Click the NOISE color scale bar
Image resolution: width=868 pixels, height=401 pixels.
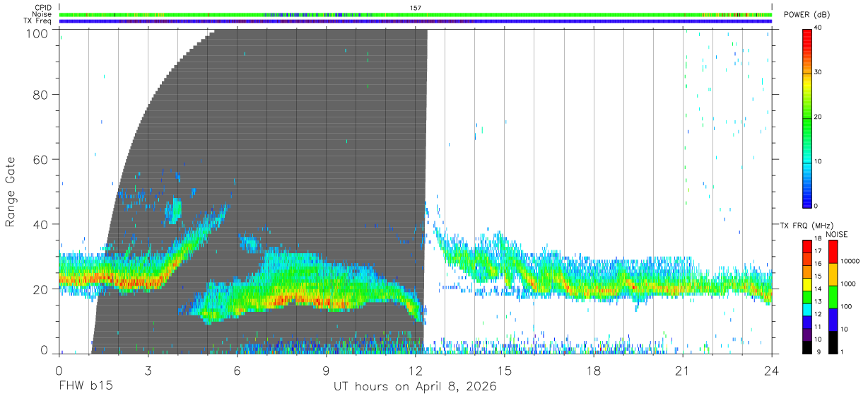coord(832,297)
